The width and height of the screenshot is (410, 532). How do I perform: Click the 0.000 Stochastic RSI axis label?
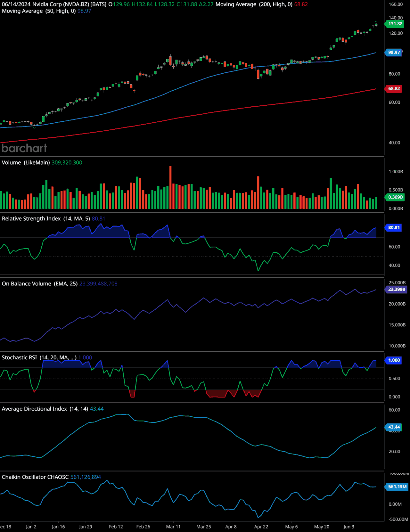click(394, 397)
